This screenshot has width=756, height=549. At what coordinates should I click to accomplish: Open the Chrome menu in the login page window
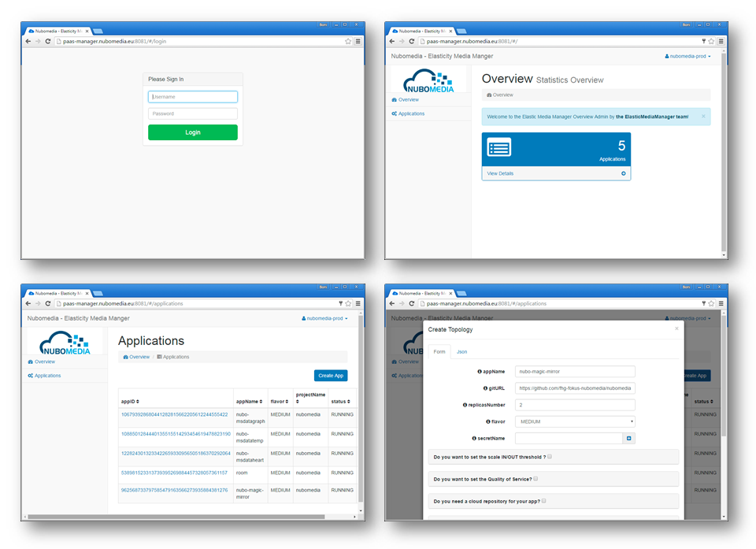(358, 42)
